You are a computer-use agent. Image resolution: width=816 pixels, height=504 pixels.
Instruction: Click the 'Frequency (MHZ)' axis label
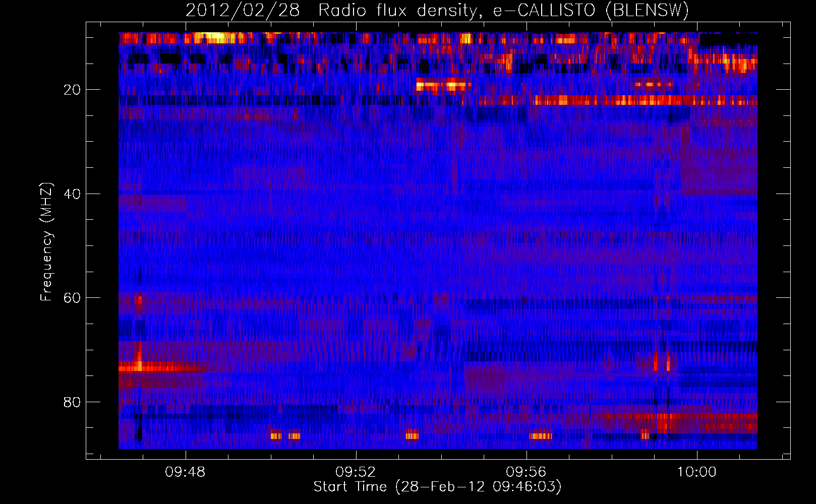(46, 241)
